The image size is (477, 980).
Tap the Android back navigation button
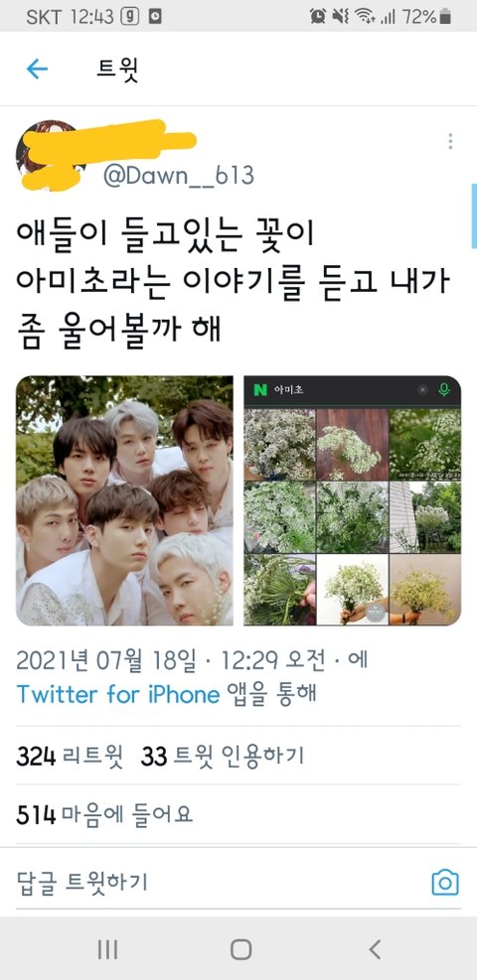coord(375,949)
